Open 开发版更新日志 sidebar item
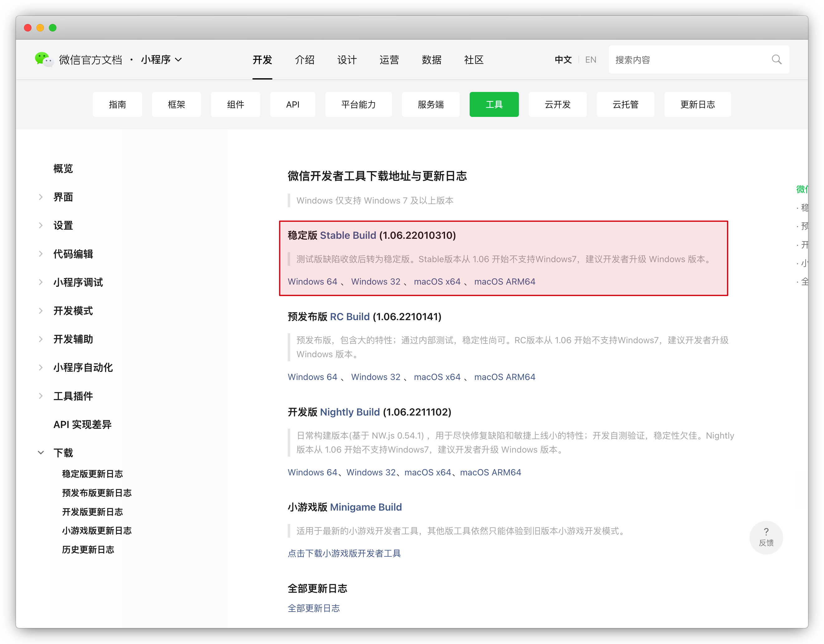824x644 pixels. click(93, 512)
